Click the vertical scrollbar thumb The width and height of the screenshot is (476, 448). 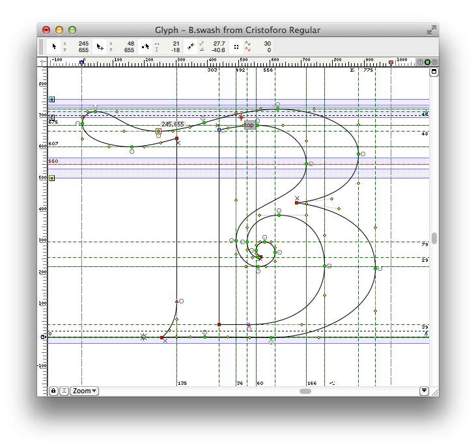434,238
